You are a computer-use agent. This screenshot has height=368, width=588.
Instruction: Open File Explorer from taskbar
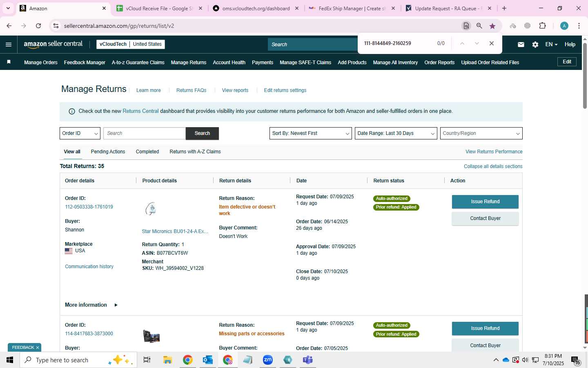(x=167, y=360)
